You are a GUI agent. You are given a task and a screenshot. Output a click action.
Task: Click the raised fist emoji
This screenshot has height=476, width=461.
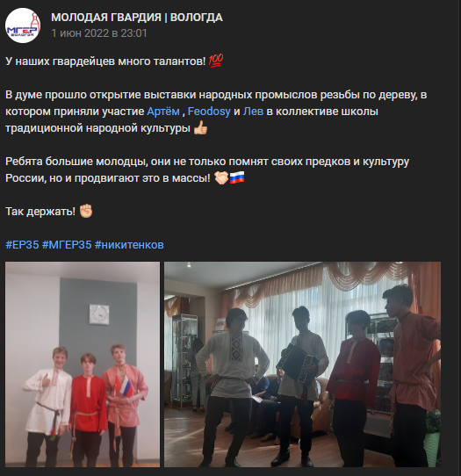pos(86,211)
